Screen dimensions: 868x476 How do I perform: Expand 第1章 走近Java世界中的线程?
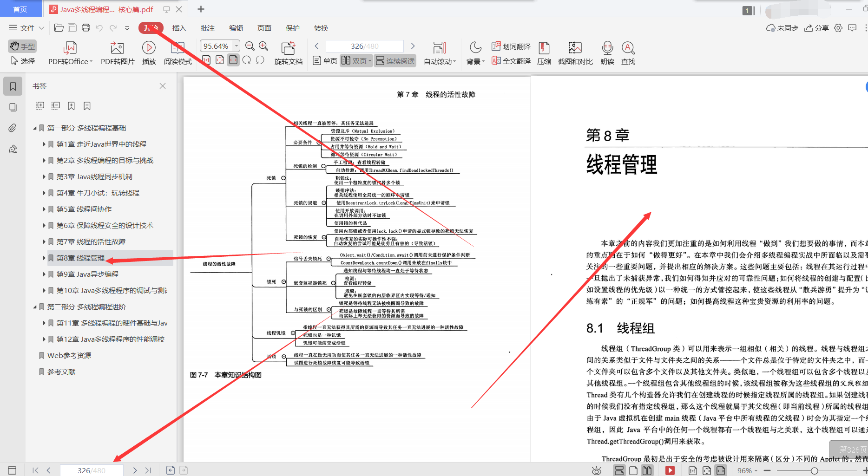(x=44, y=144)
